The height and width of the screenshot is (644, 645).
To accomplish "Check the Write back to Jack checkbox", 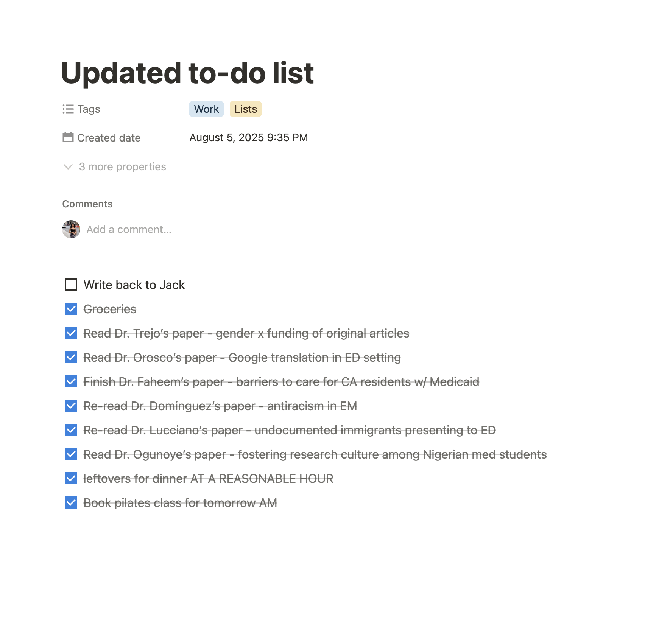I will [71, 285].
